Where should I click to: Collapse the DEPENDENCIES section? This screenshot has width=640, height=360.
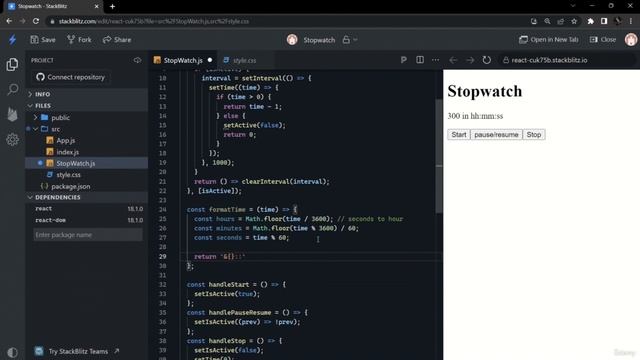tap(87, 197)
